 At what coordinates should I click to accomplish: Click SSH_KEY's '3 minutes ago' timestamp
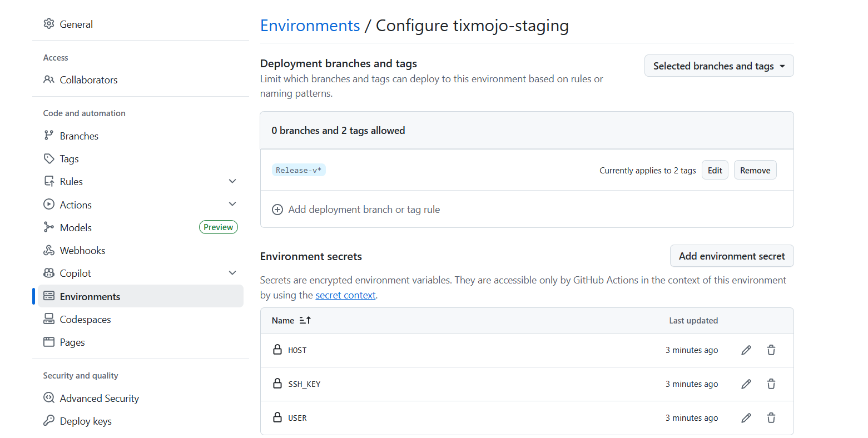pyautogui.click(x=692, y=384)
